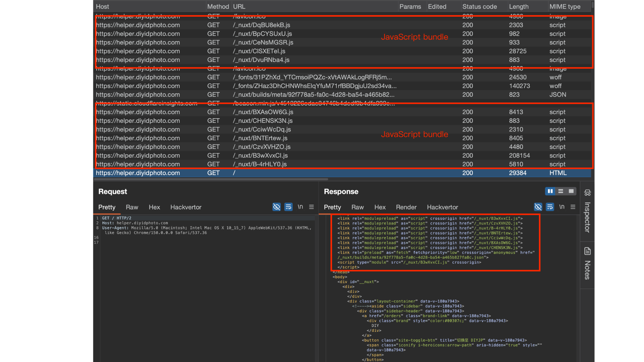Screen dimensions: 644x362
Task: Select the Request Pretty tab
Action: [x=107, y=207]
